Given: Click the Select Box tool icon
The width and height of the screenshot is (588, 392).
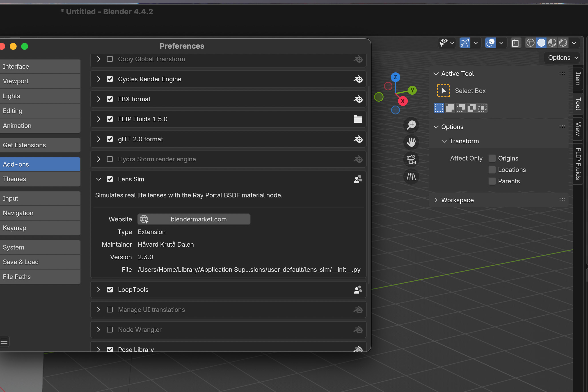Looking at the screenshot, I should pyautogui.click(x=443, y=91).
